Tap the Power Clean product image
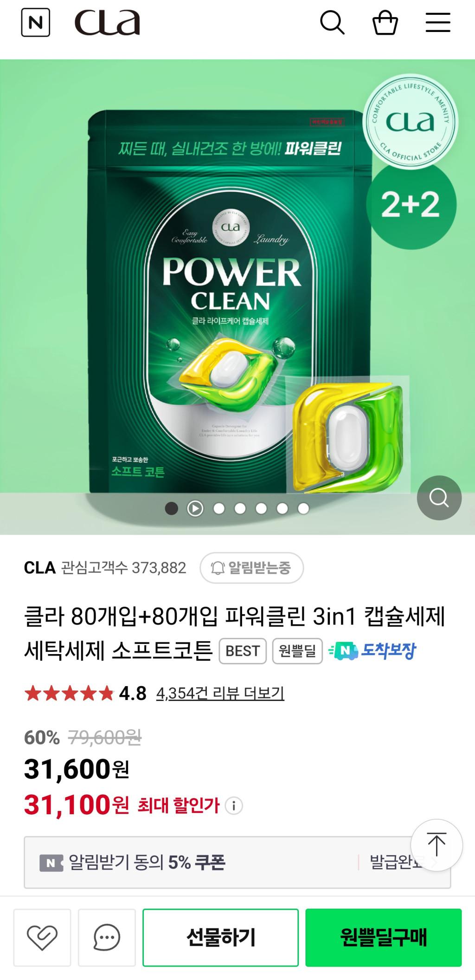Screen dimensions: 475x980 237,297
